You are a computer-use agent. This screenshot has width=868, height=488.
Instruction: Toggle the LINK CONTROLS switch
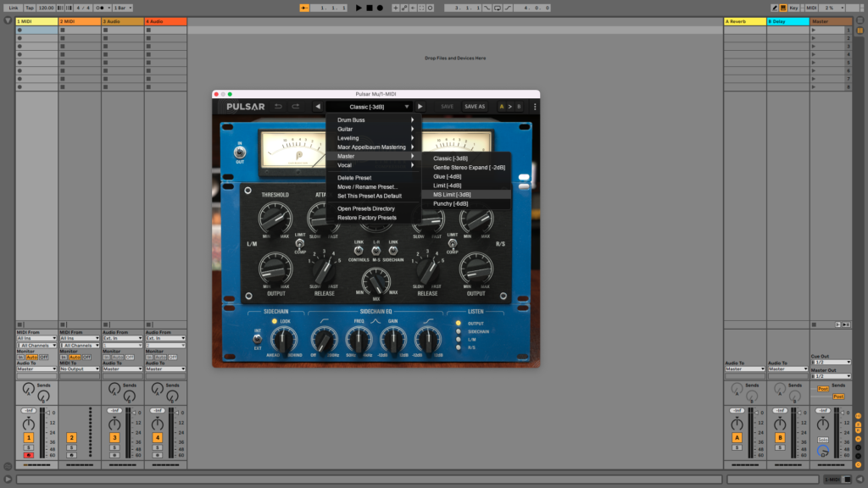(359, 251)
